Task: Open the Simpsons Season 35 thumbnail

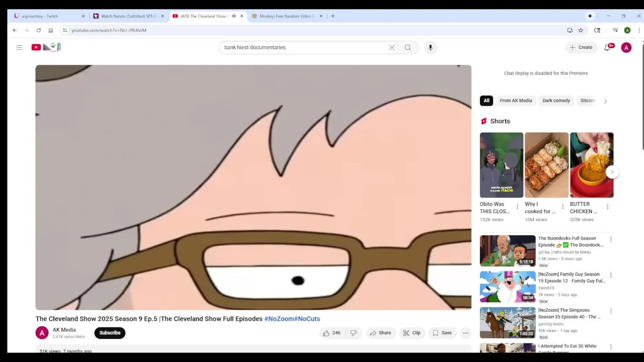Action: (508, 323)
